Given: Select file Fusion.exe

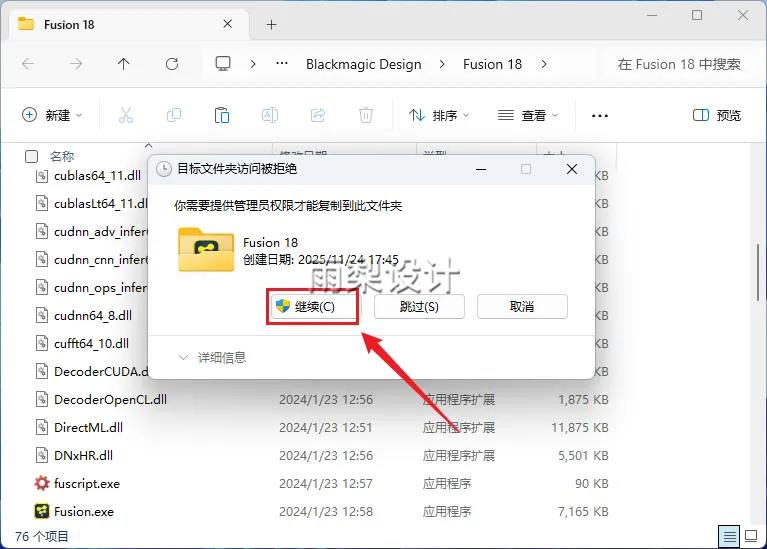Looking at the screenshot, I should (x=84, y=512).
